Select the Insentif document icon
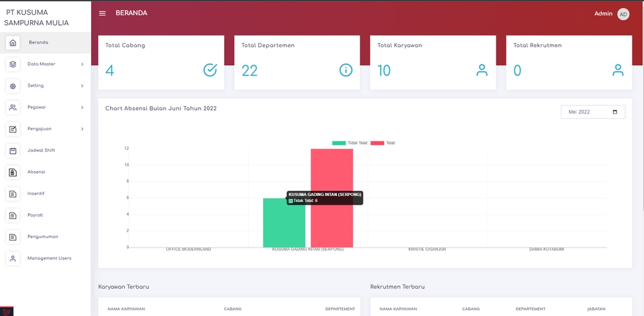644x316 pixels. [13, 193]
